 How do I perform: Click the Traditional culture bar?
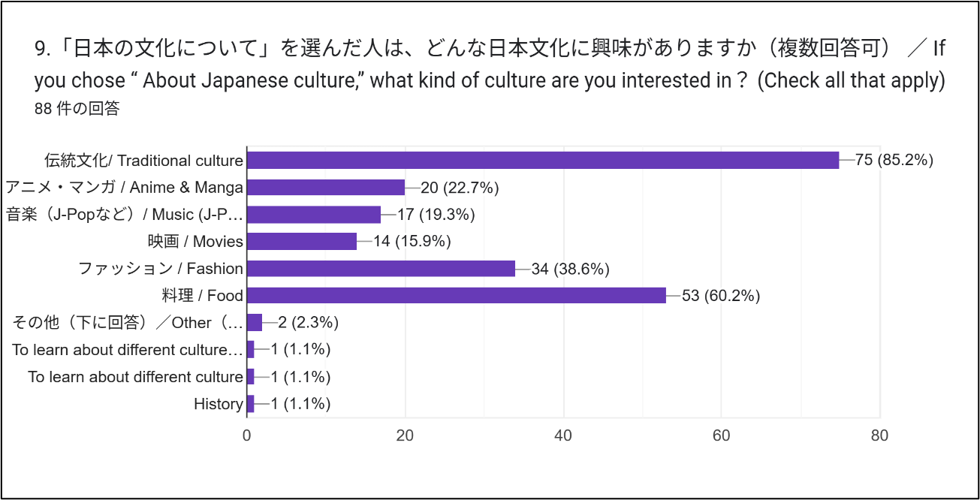click(542, 160)
